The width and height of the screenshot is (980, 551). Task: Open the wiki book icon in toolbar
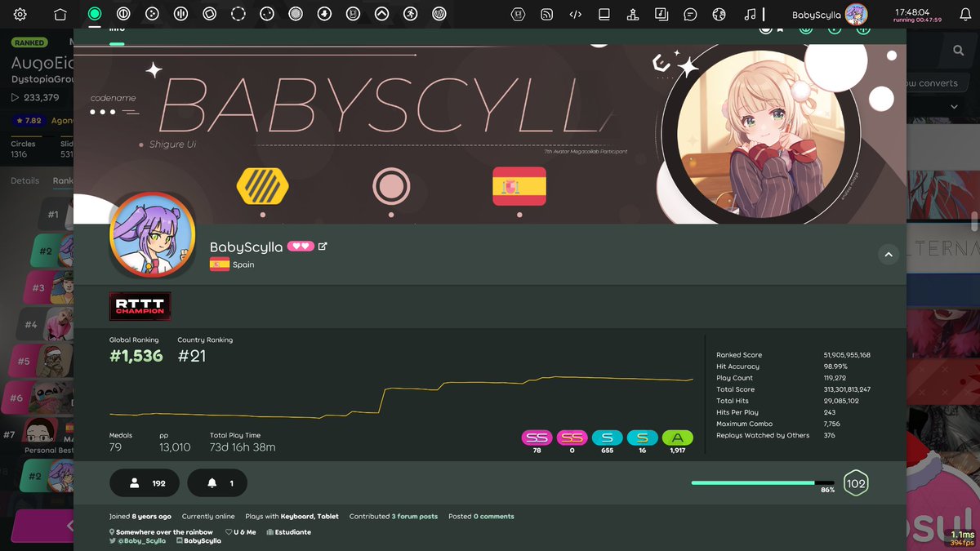[604, 14]
